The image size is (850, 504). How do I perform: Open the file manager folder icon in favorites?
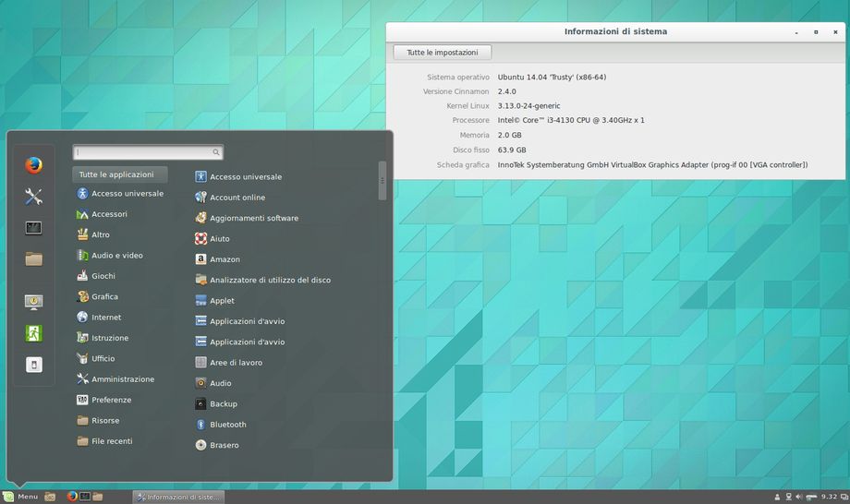34,258
